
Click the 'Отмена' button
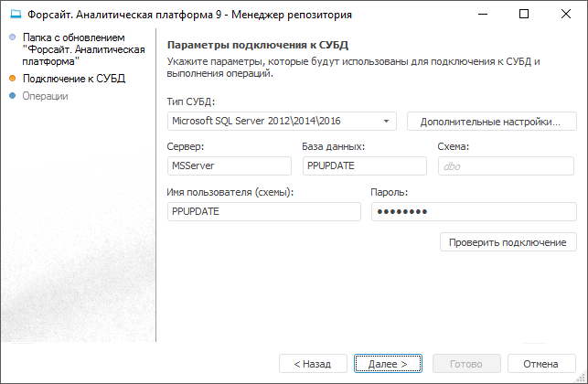pyautogui.click(x=541, y=363)
